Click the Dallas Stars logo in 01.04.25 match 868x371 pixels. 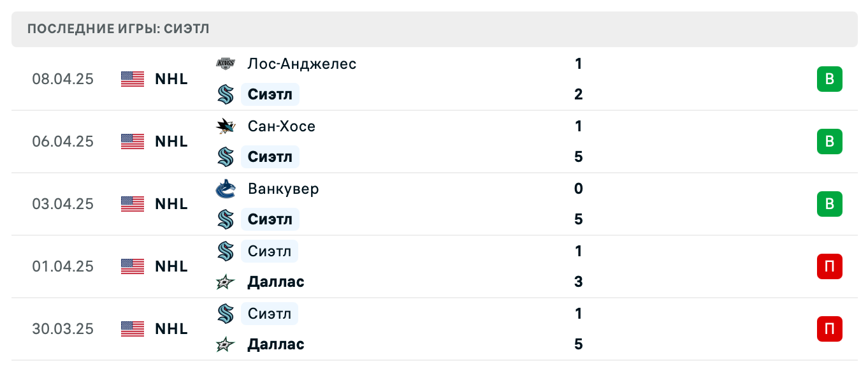point(226,282)
